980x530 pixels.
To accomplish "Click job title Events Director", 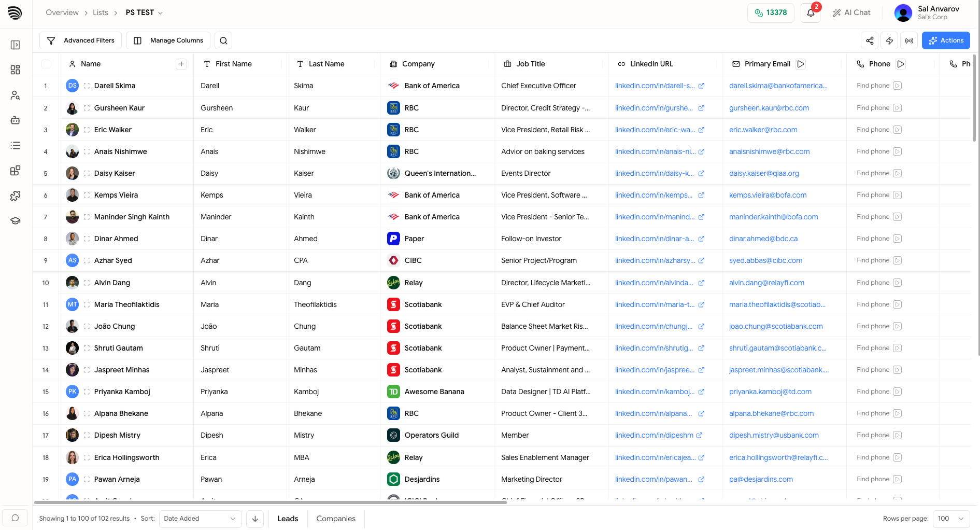I will pyautogui.click(x=526, y=173).
